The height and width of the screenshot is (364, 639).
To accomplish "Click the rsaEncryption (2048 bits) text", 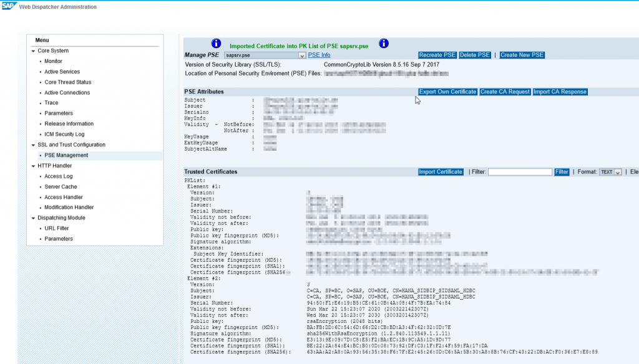I will click(x=344, y=321).
